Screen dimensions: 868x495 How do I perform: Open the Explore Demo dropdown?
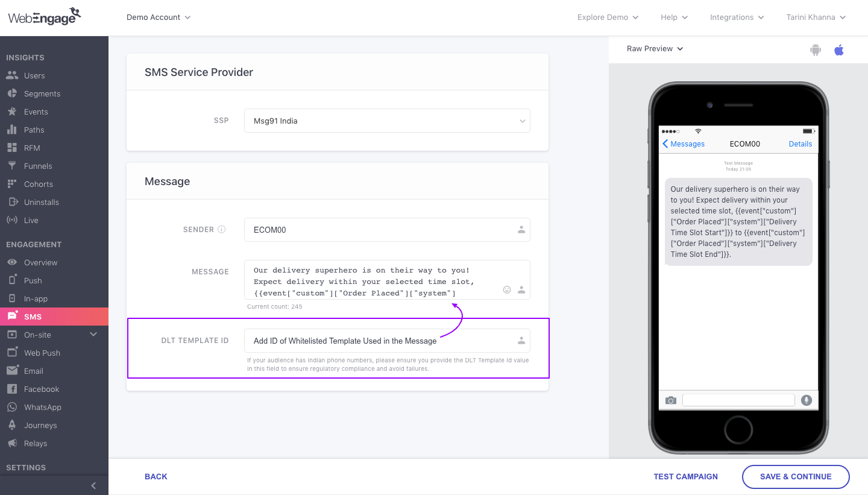click(x=608, y=17)
